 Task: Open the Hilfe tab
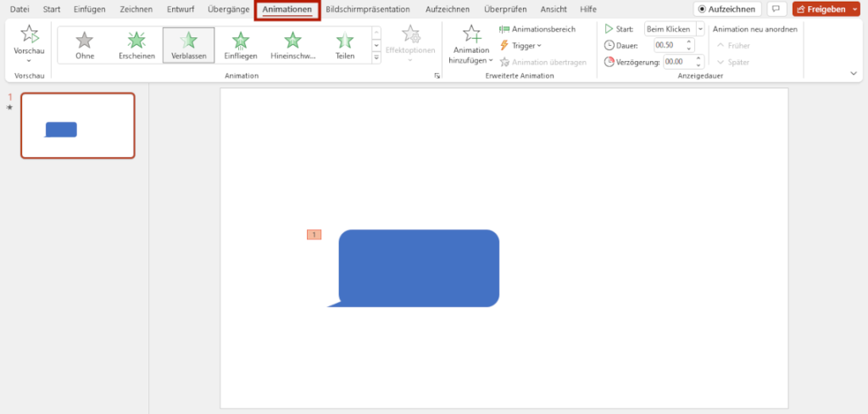[x=588, y=9]
